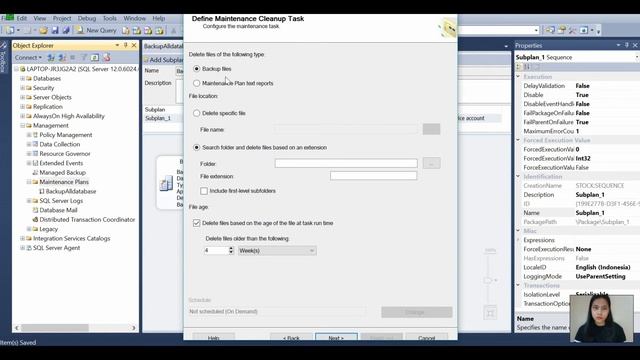Click the Save All icon in toolbar
This screenshot has width=640, height=360.
point(66,30)
